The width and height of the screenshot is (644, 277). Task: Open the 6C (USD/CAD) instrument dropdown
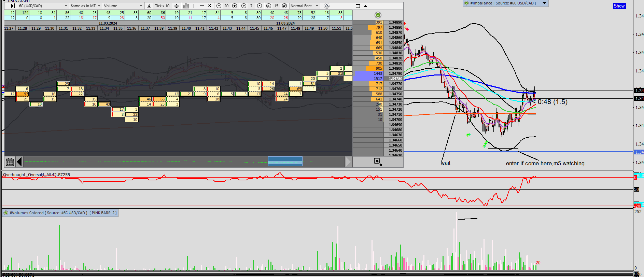pos(43,6)
